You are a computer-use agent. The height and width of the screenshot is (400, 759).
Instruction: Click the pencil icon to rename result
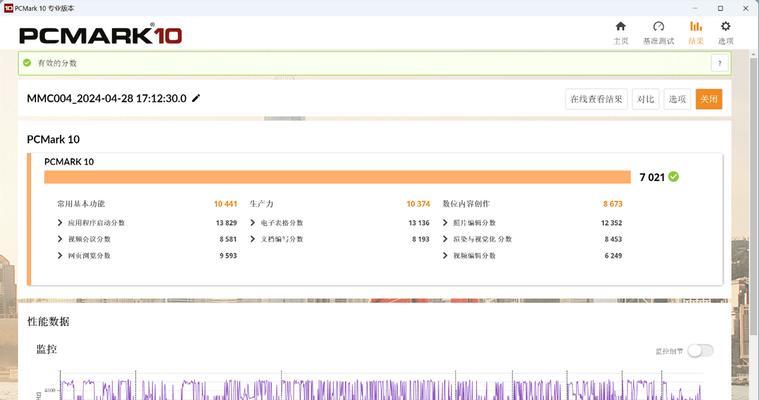pos(196,98)
